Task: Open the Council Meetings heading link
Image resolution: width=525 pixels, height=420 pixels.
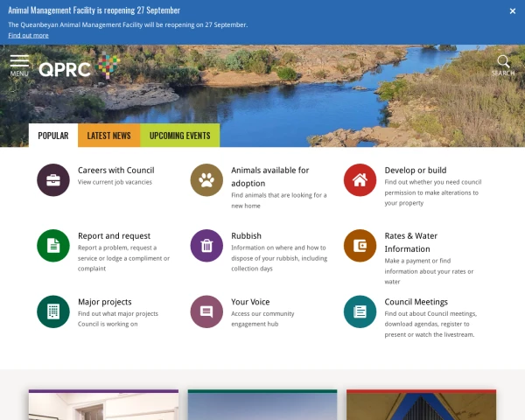Action: 418,302
